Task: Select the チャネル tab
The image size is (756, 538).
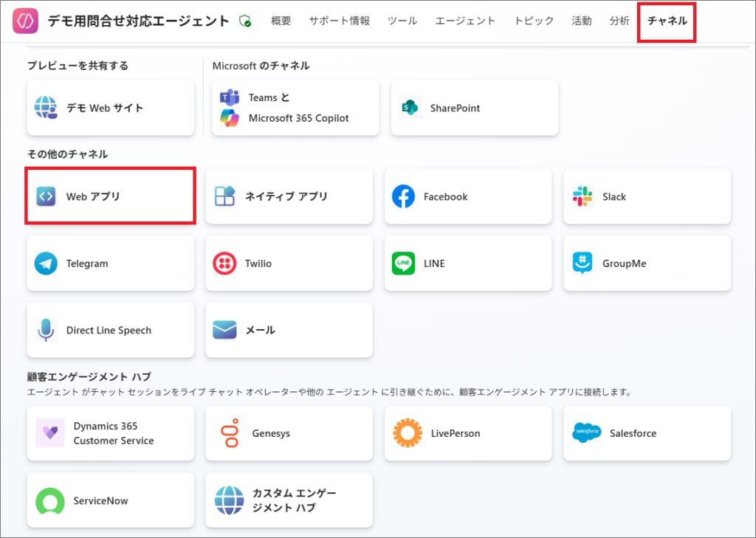Action: click(667, 21)
